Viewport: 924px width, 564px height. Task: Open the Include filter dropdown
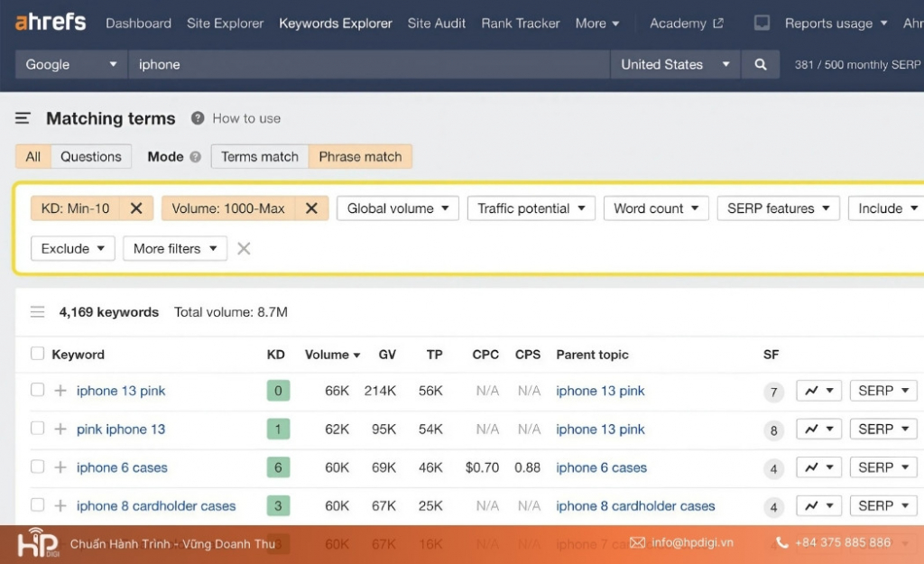tap(886, 208)
